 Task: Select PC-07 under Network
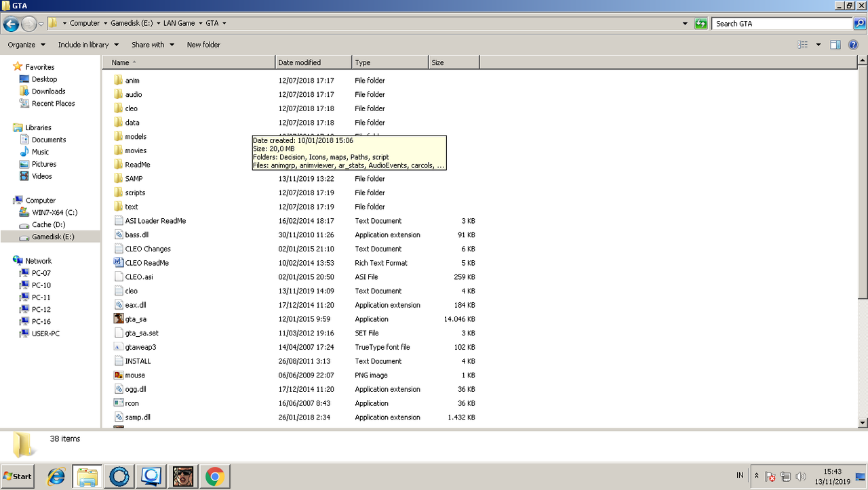click(x=41, y=273)
